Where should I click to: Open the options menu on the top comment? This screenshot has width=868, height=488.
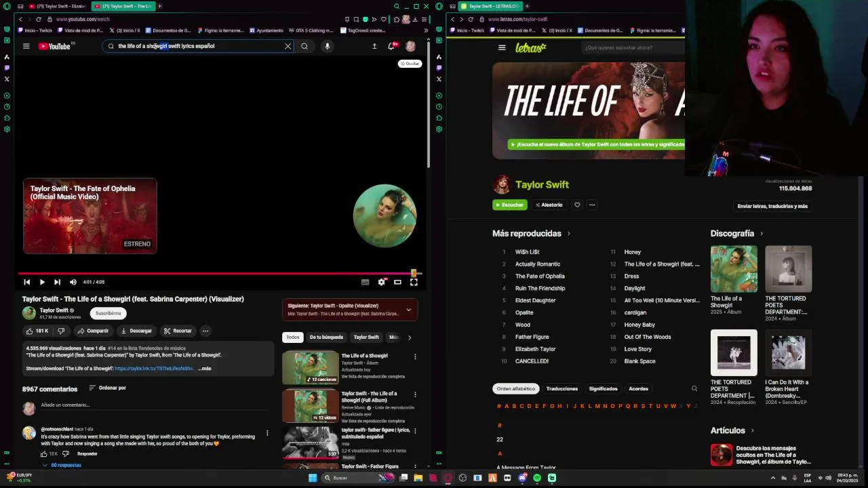(x=267, y=432)
